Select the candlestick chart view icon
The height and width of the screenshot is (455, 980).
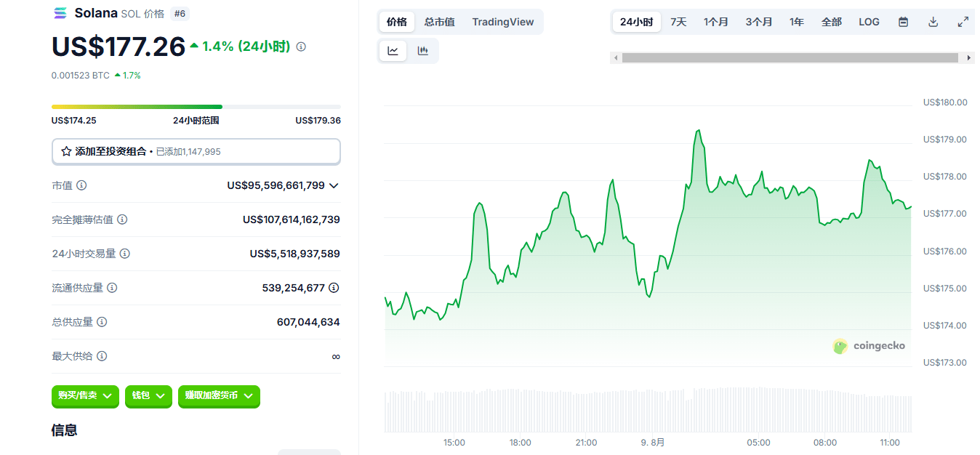pyautogui.click(x=422, y=51)
